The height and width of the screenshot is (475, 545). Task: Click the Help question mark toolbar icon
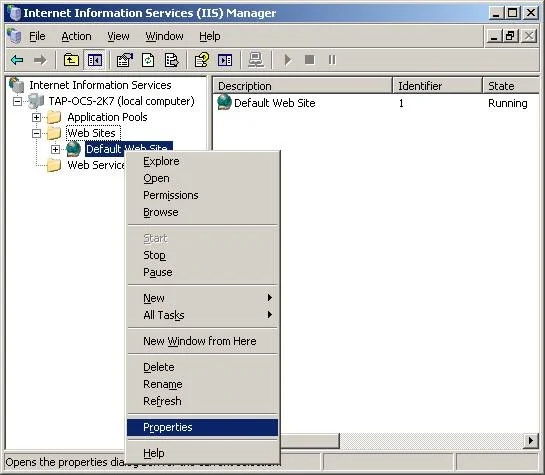click(x=202, y=60)
